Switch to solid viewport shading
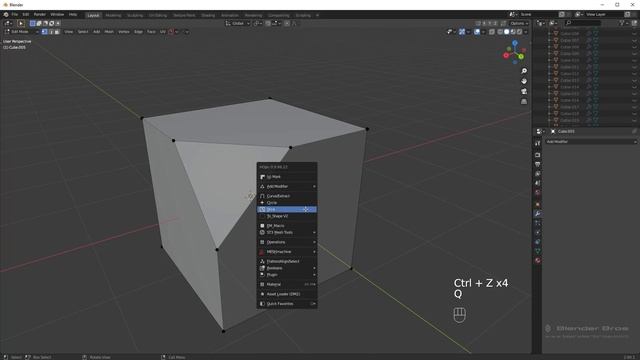 pos(507,31)
